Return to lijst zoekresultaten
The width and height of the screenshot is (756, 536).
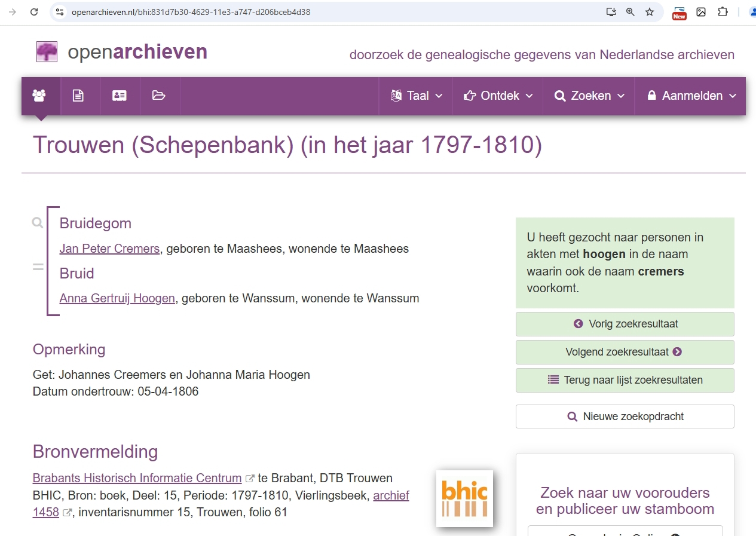pyautogui.click(x=625, y=380)
